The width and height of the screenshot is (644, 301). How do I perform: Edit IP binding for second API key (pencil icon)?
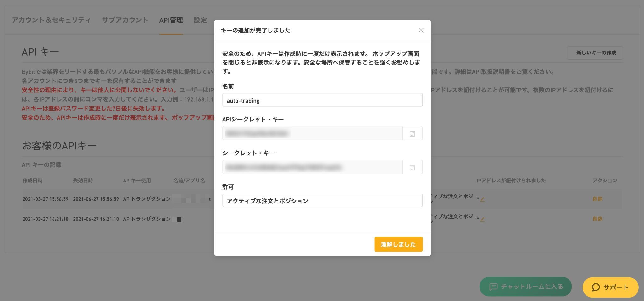point(482,219)
